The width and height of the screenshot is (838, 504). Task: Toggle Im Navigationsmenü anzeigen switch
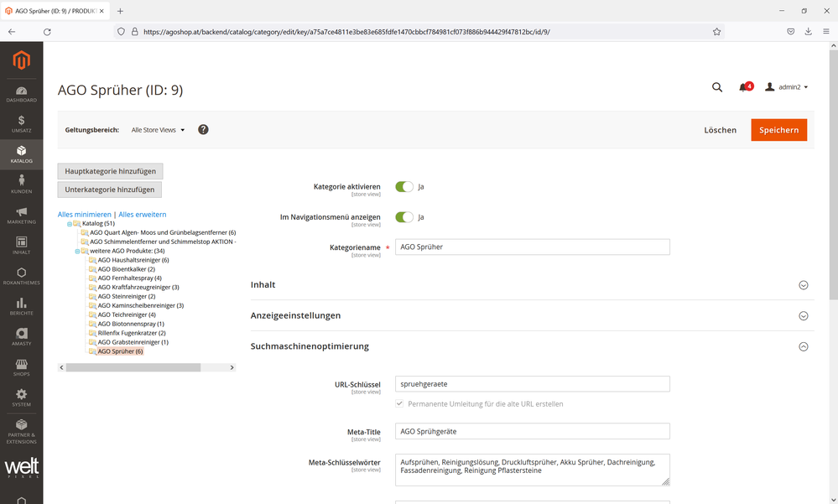(x=404, y=217)
